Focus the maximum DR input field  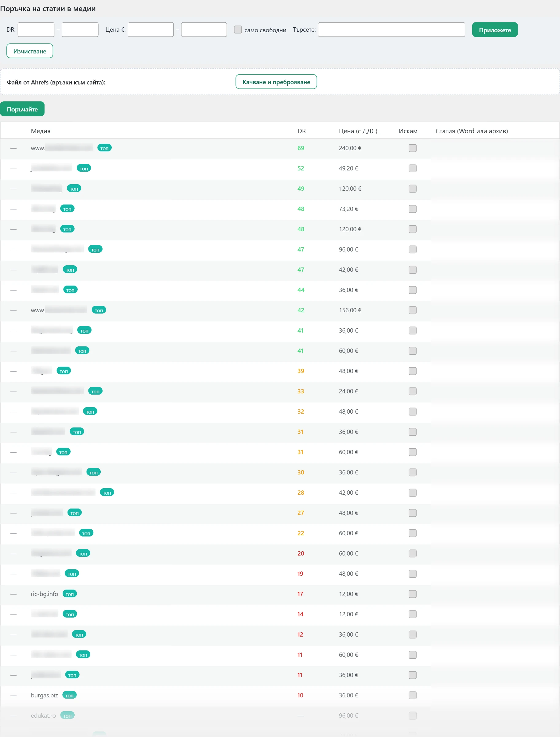click(x=80, y=30)
